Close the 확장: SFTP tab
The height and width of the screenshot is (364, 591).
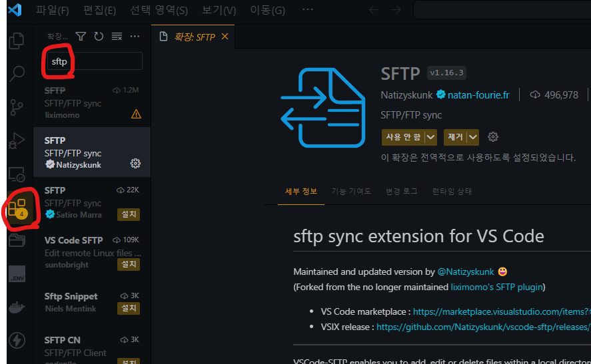point(225,37)
